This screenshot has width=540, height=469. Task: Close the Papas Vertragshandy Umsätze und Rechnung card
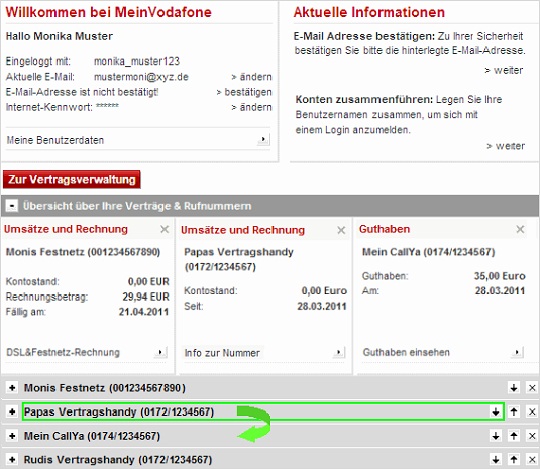click(x=341, y=230)
